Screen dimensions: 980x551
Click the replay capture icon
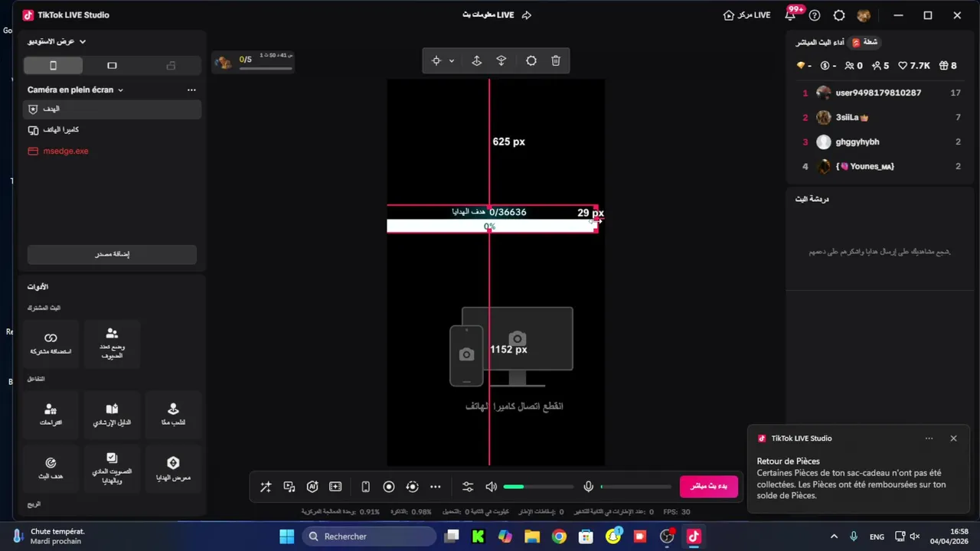click(412, 487)
